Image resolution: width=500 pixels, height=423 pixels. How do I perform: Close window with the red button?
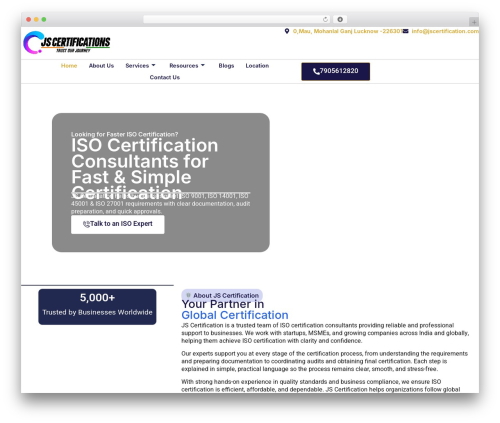coord(29,19)
